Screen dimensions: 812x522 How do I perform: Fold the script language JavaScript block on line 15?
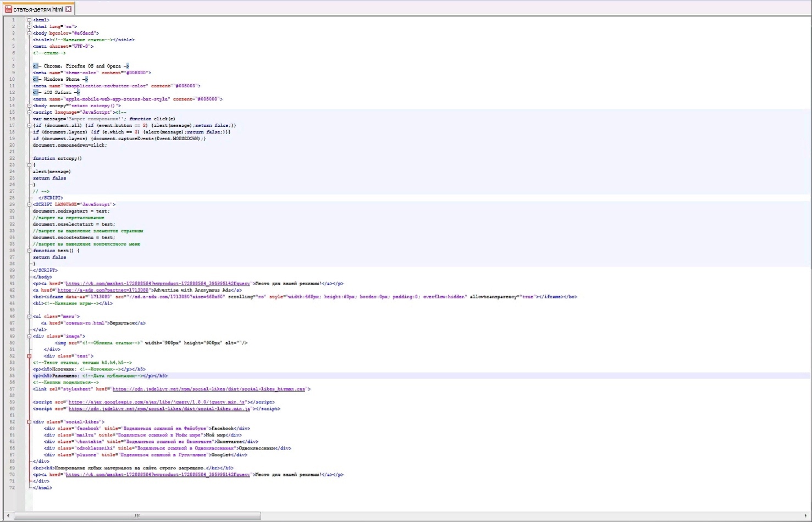[29, 112]
